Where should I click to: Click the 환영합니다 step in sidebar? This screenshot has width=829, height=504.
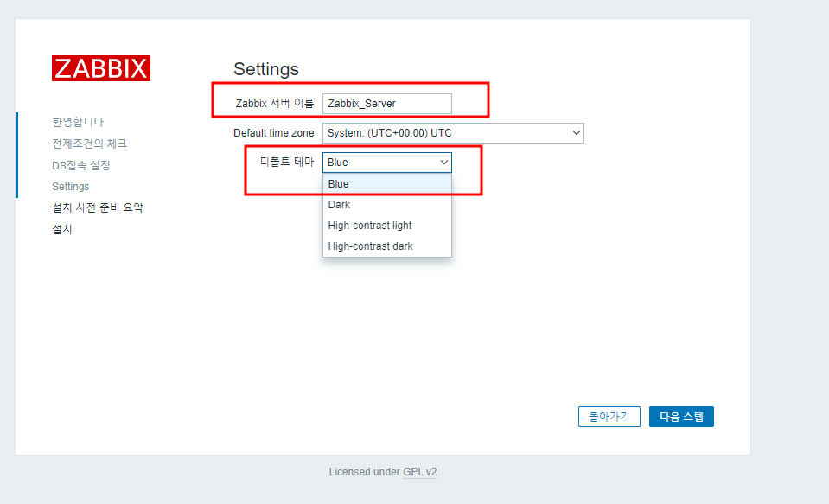(78, 122)
